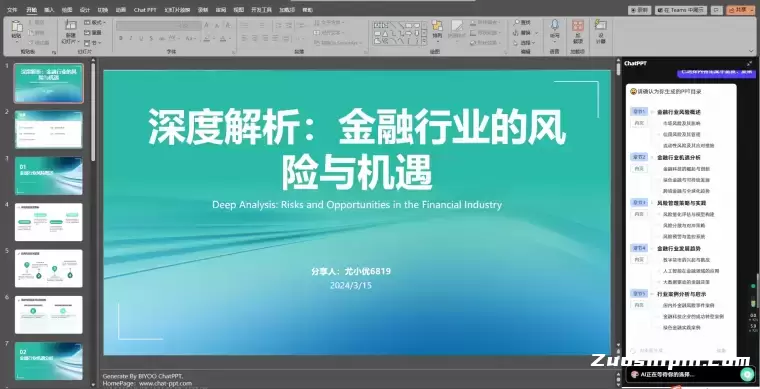Click the ChatPPT panel collapse icon
Image resolution: width=760 pixels, height=389 pixels.
tap(751, 63)
